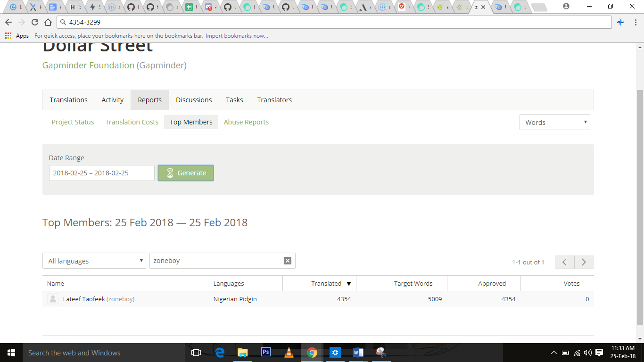Open the Translators tab

(274, 100)
